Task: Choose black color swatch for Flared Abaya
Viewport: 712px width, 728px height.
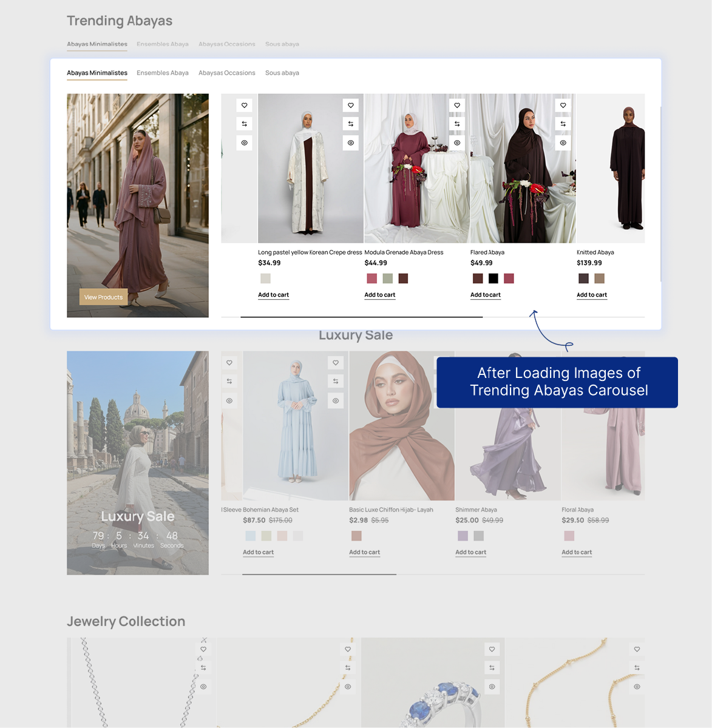Action: tap(493, 278)
